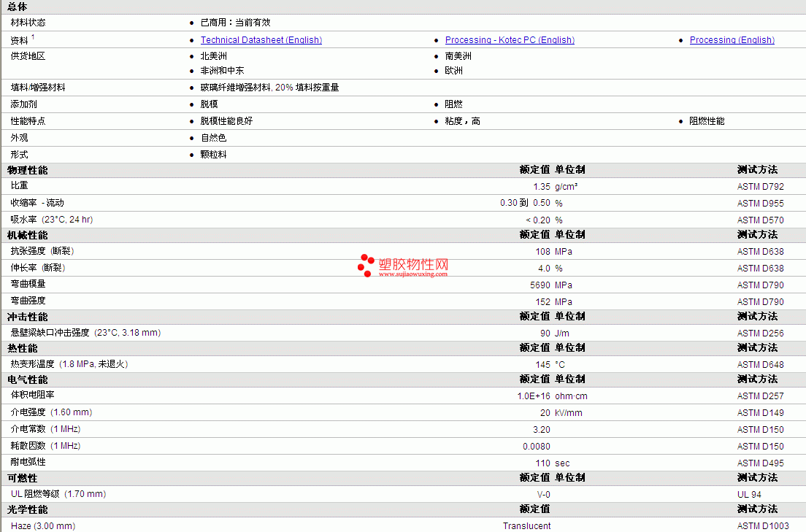Click the 阻燃 additive entry
Viewport: 806px width, 532px height.
[454, 104]
